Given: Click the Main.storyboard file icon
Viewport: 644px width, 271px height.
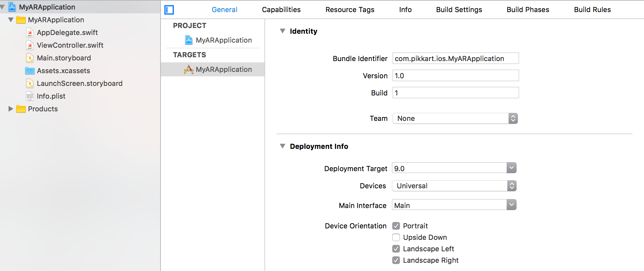Looking at the screenshot, I should point(30,58).
